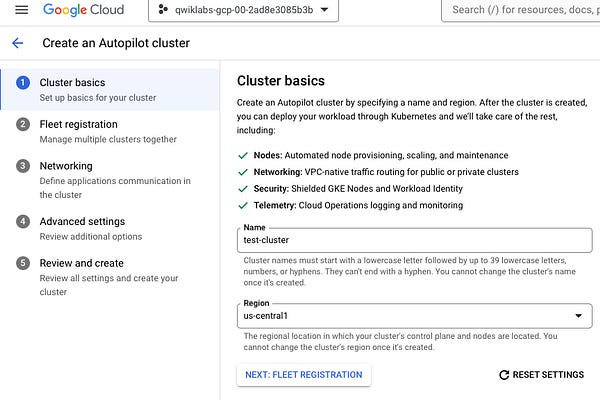Click the 'Set up basics for your cluster' subtitle
The image size is (600, 400).
pyautogui.click(x=98, y=98)
